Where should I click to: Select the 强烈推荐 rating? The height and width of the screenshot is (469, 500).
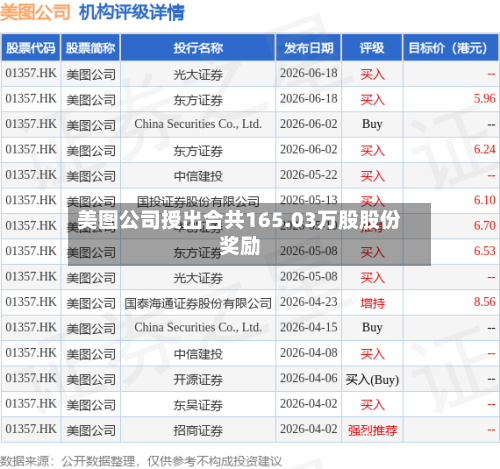coord(372,430)
